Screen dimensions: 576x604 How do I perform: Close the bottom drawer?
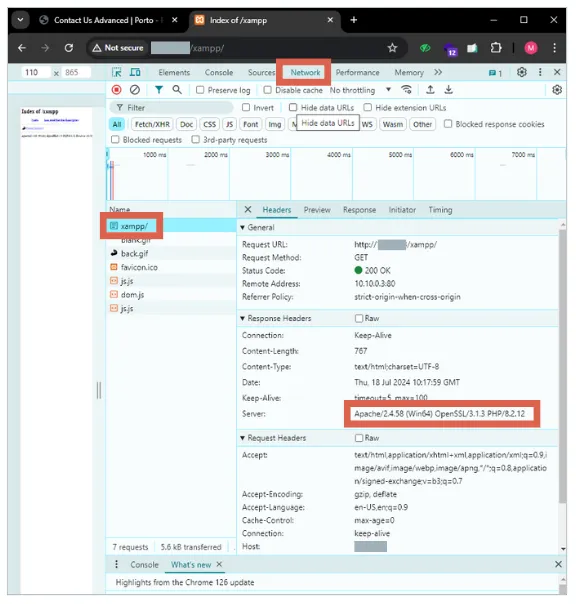coord(558,564)
